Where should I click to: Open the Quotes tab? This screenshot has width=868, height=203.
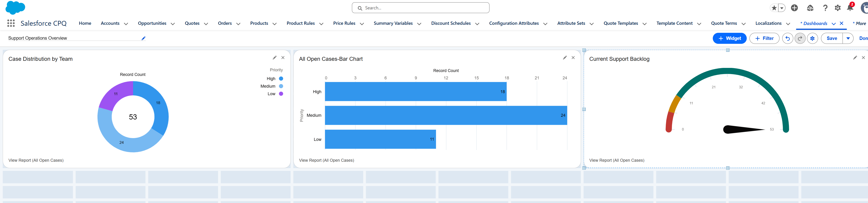192,23
